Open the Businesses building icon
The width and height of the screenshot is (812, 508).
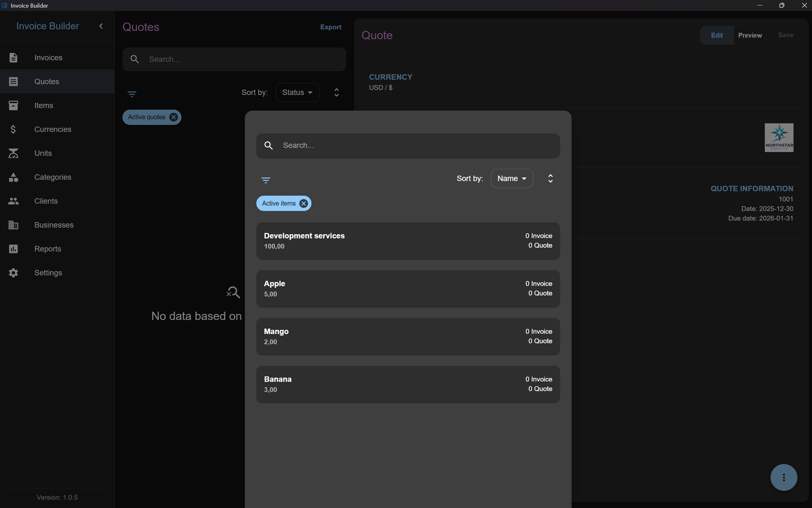13,225
